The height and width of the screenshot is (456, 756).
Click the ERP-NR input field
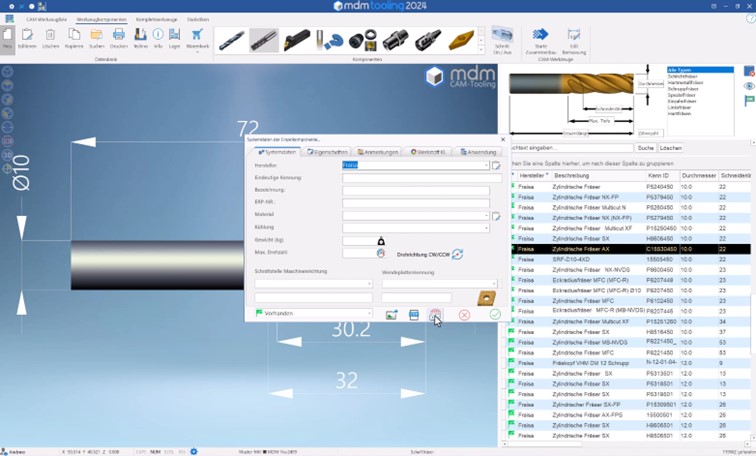click(416, 203)
